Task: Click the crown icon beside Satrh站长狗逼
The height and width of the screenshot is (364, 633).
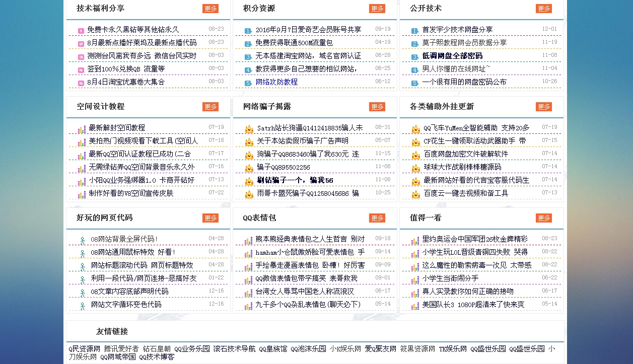Action: tap(249, 129)
